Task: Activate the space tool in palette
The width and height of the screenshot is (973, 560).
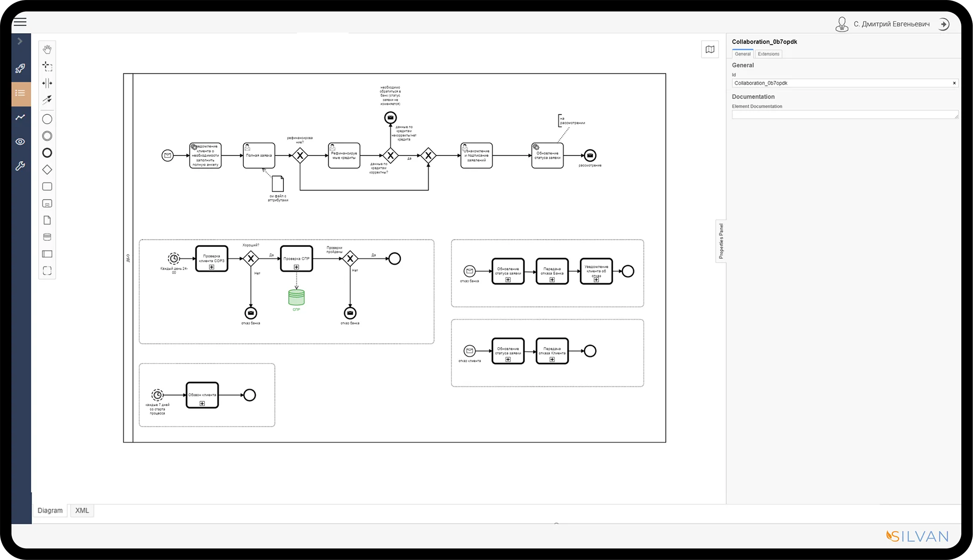Action: [x=47, y=83]
